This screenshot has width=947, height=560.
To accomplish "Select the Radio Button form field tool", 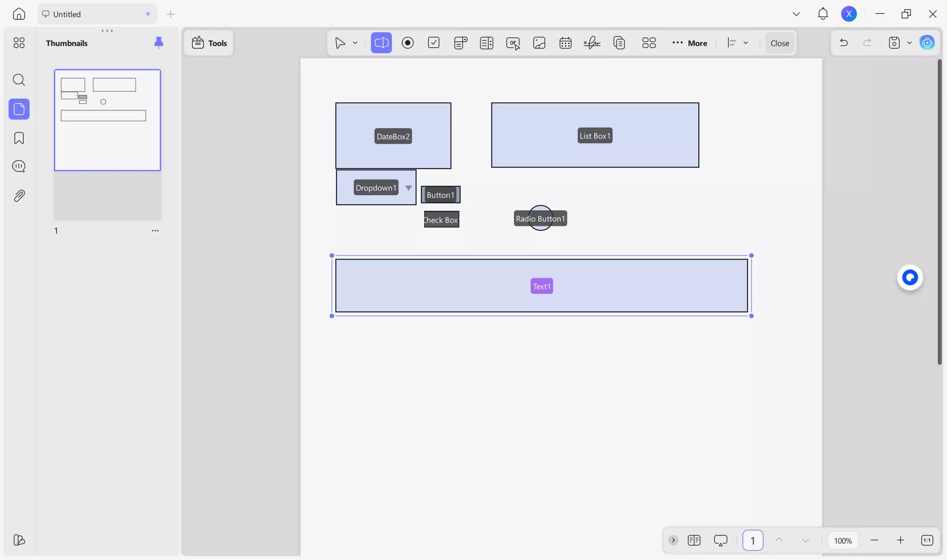I will point(408,43).
